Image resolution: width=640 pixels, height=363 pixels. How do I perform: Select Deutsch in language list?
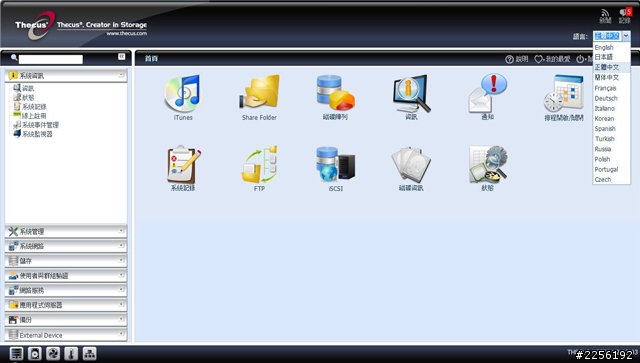coord(611,98)
